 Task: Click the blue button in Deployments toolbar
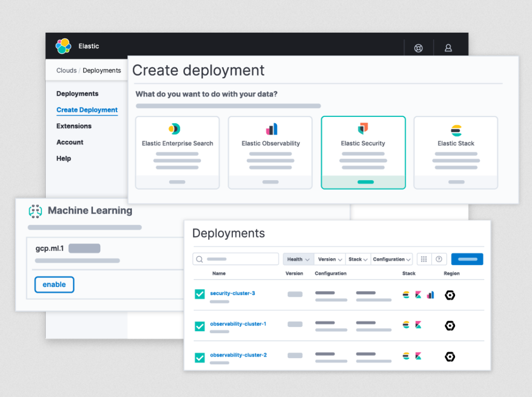[467, 259]
